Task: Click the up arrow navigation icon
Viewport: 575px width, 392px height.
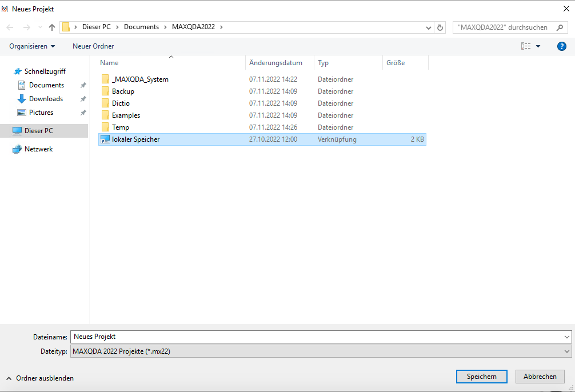Action: pos(52,27)
